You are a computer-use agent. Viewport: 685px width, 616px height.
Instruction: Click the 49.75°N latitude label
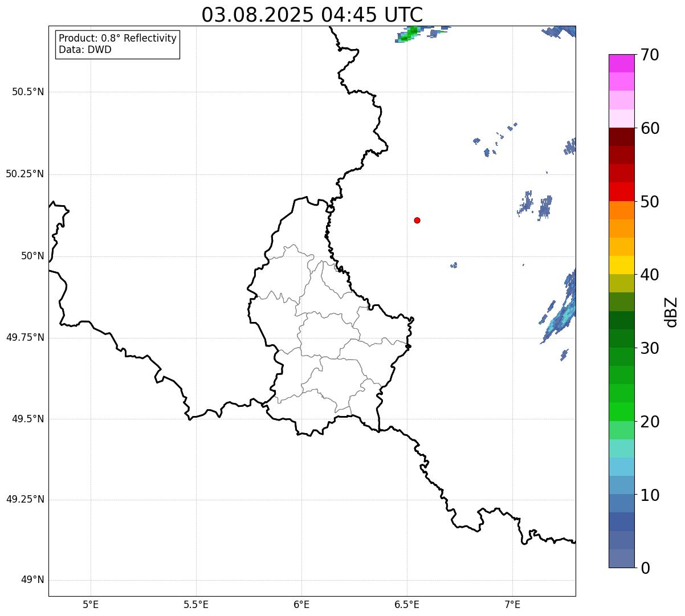coord(25,337)
